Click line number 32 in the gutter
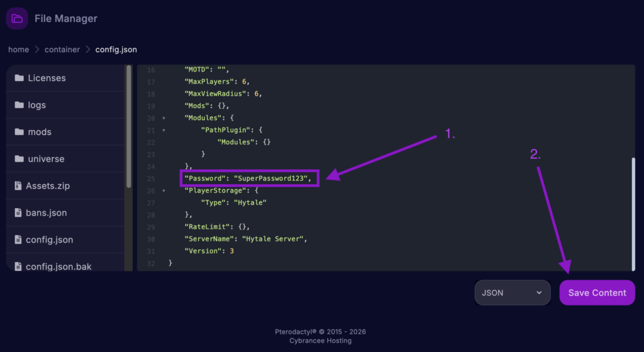Viewport: 644px width, 352px height. (x=151, y=263)
